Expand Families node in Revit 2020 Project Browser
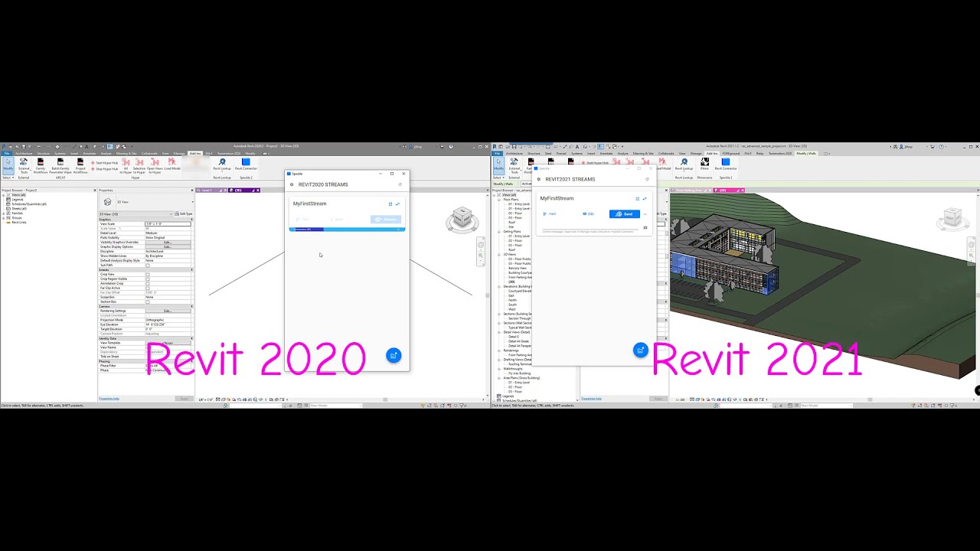 coord(4,214)
